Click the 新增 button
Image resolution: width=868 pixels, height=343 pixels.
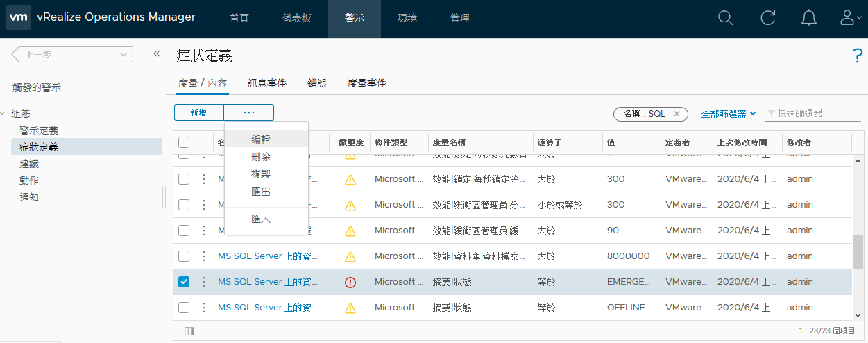198,112
